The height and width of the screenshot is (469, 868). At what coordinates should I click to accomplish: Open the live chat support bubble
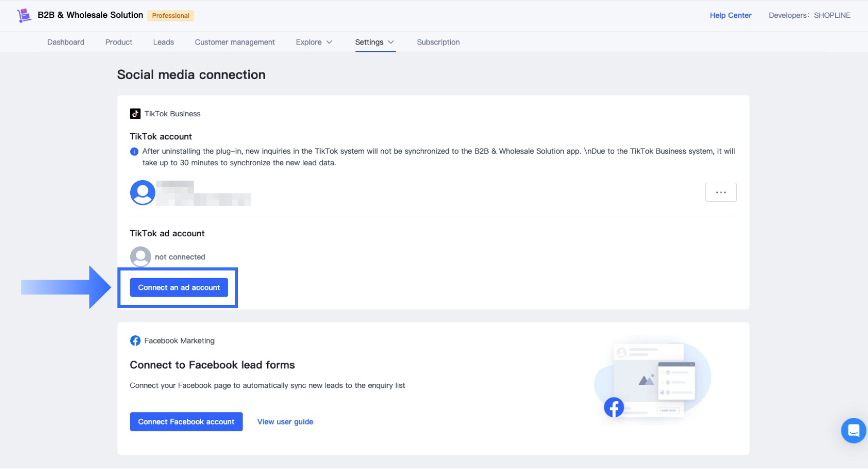coord(853,430)
